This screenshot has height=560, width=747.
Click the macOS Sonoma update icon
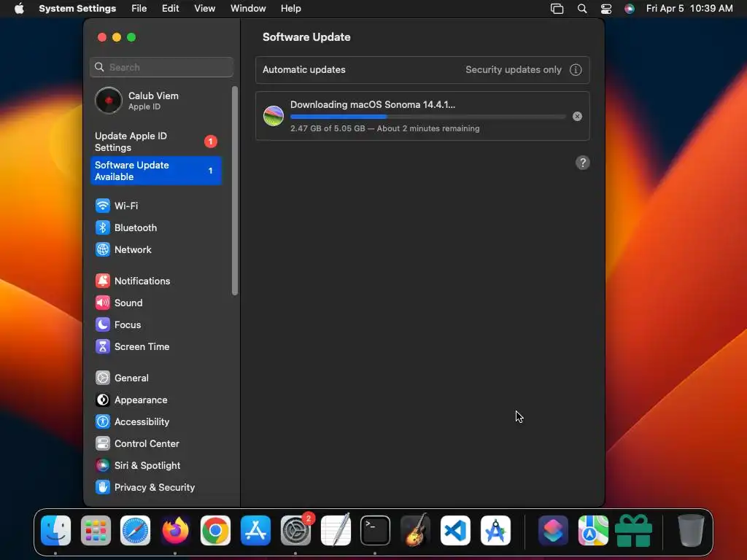[274, 116]
